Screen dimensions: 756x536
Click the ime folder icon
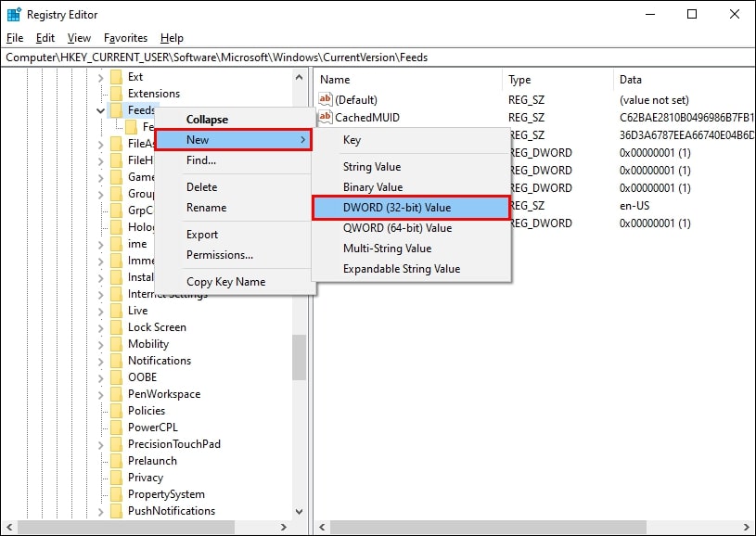[116, 244]
